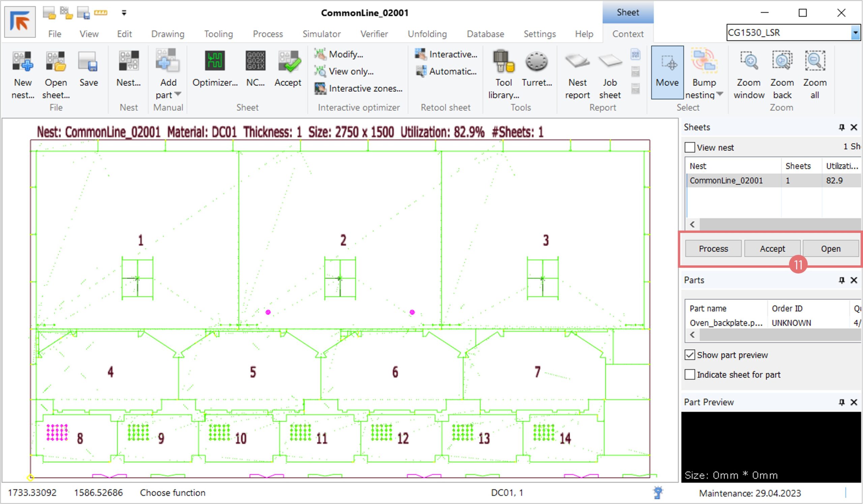Click the Open button in Sheets panel

tap(830, 249)
